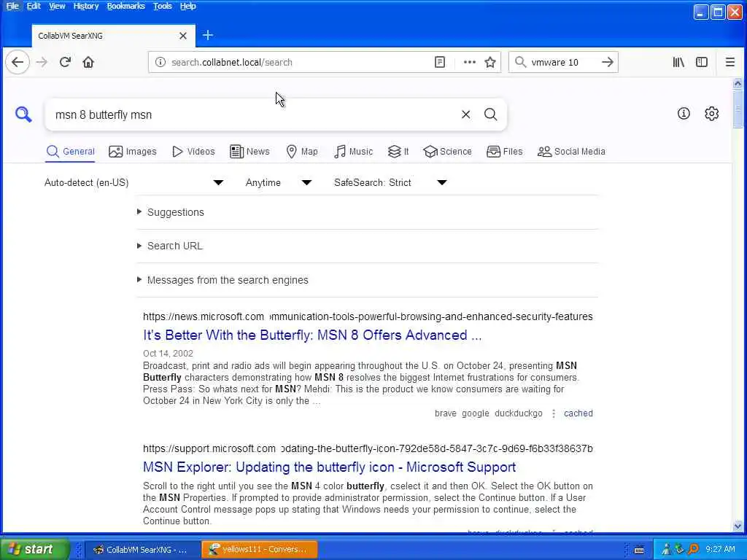Go back with the browser Back arrow
The height and width of the screenshot is (560, 747).
pyautogui.click(x=18, y=63)
